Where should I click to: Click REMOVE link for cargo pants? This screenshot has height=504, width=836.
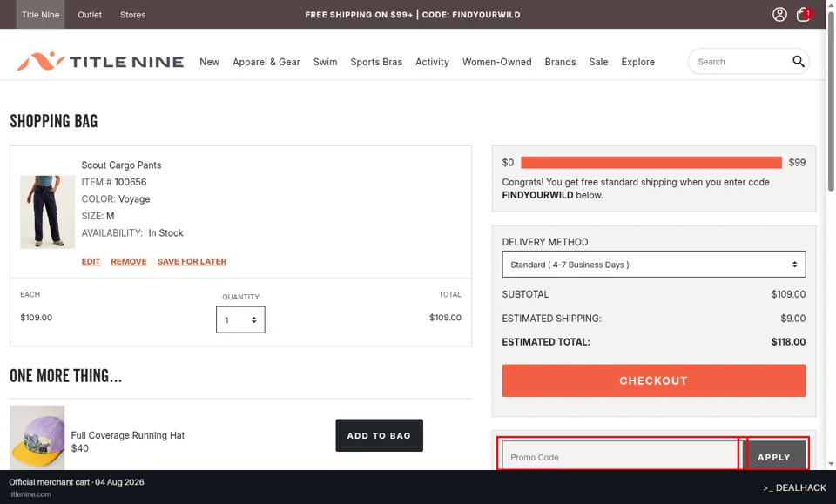129,262
